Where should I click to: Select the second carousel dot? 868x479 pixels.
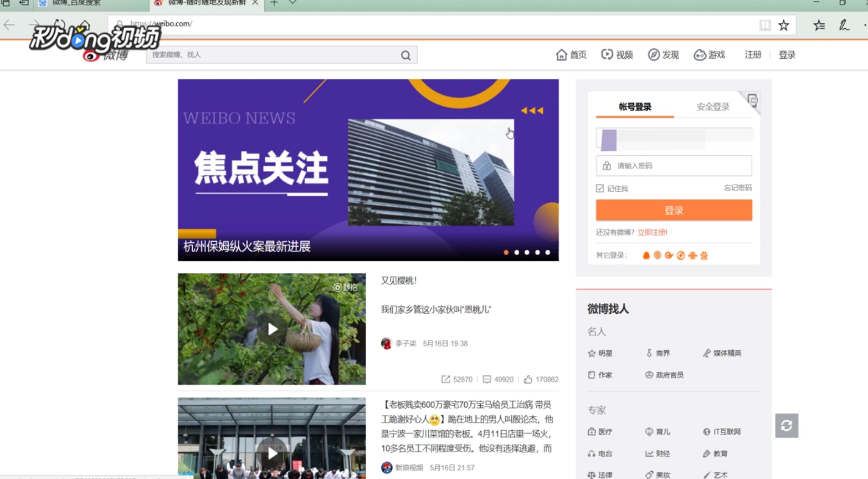pos(517,252)
